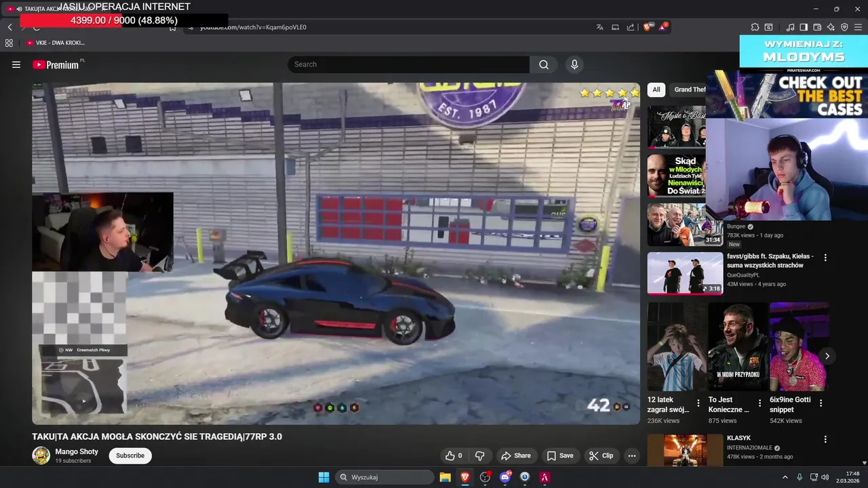Open the browser extensions puzzle icon

click(755, 27)
